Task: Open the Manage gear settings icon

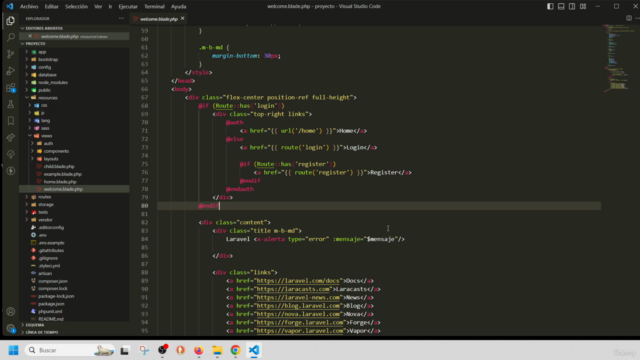Action: 11,328
